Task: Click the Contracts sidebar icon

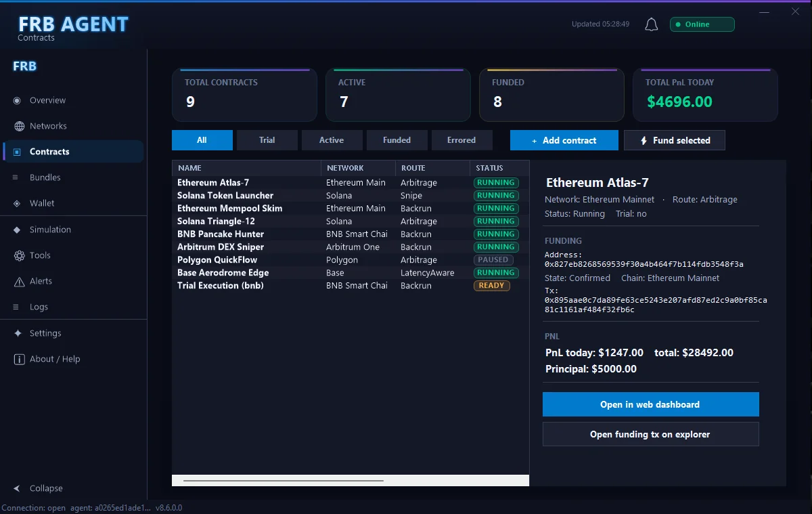Action: 17,152
